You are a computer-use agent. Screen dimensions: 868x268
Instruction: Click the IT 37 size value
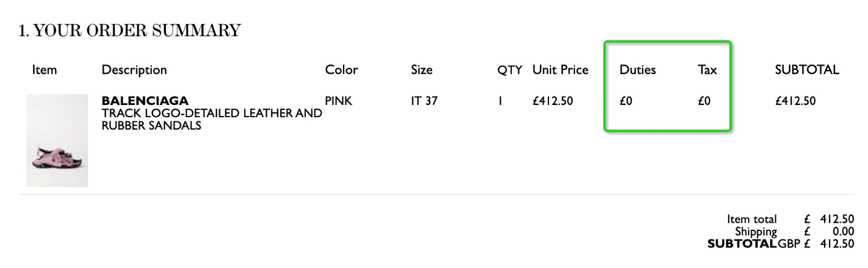424,101
